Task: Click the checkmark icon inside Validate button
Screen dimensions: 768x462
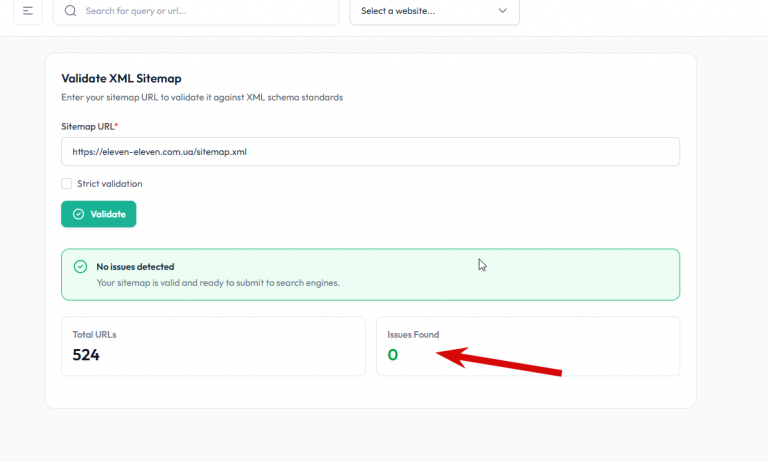Action: click(78, 214)
